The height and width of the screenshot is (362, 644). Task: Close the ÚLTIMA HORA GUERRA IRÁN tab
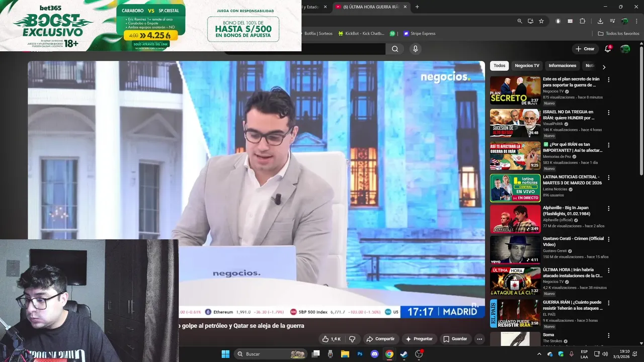coord(405,7)
